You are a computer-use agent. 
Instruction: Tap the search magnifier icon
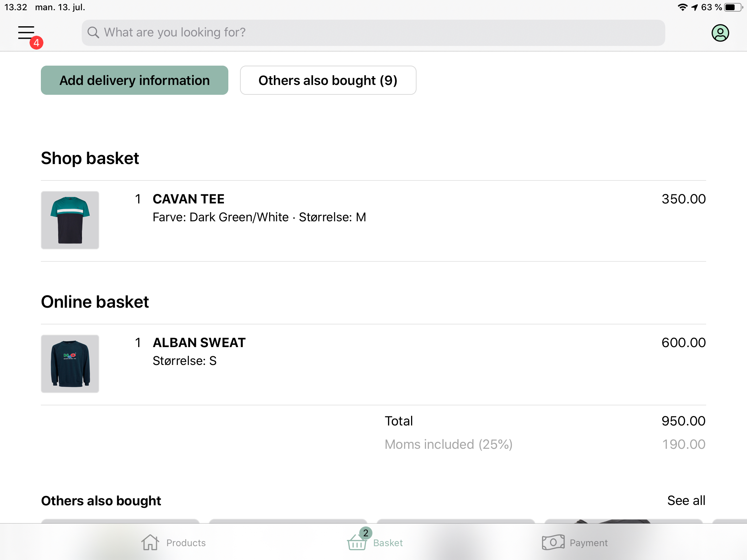tap(93, 32)
